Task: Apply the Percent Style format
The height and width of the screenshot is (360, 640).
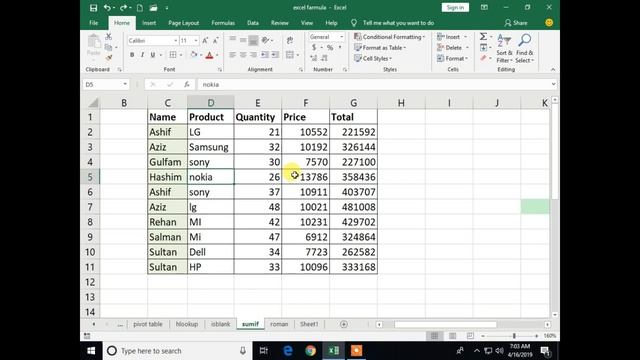Action: point(330,48)
